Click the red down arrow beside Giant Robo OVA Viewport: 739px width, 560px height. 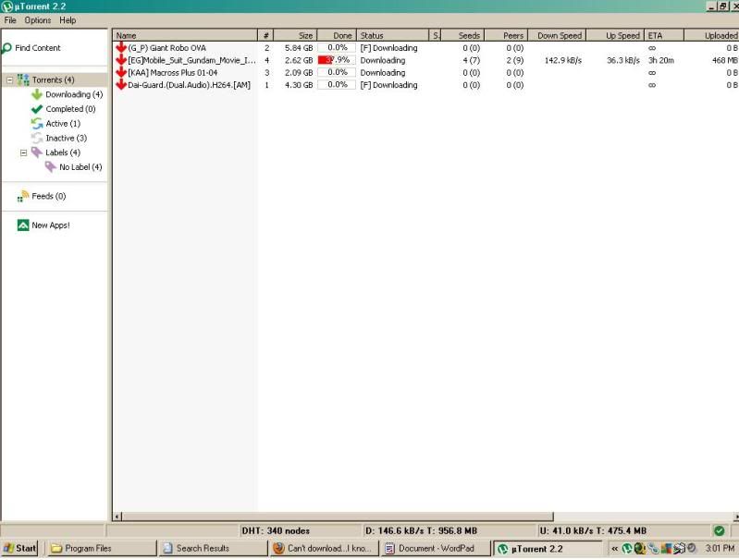coord(121,47)
